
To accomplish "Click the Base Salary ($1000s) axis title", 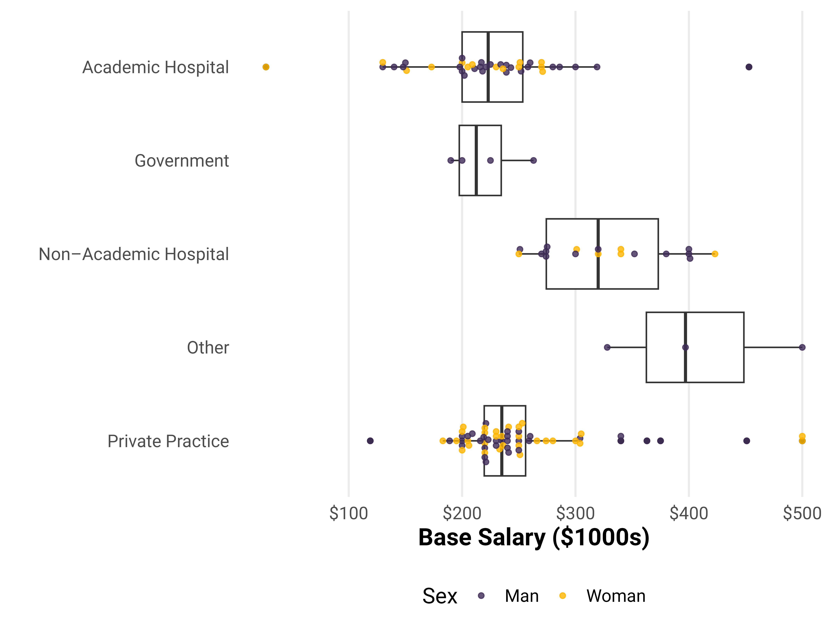I will click(534, 537).
